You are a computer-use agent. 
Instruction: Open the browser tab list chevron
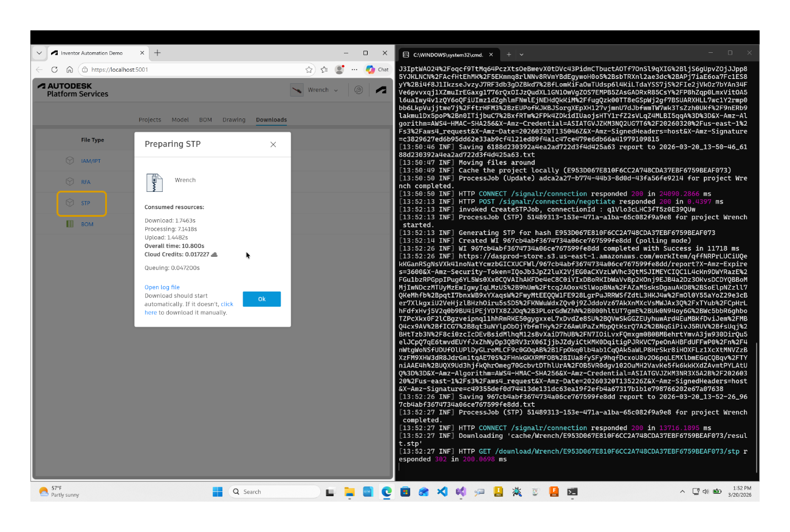coord(39,53)
